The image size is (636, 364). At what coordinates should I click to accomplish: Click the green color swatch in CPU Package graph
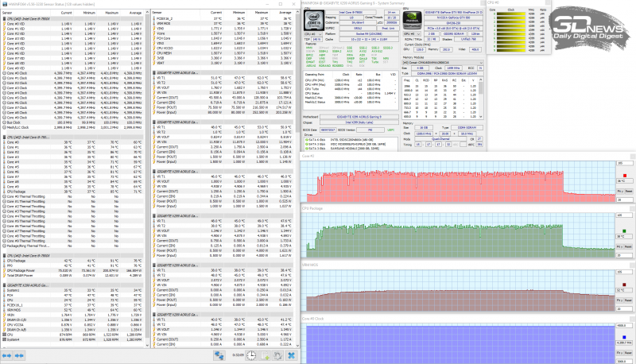coord(624,231)
